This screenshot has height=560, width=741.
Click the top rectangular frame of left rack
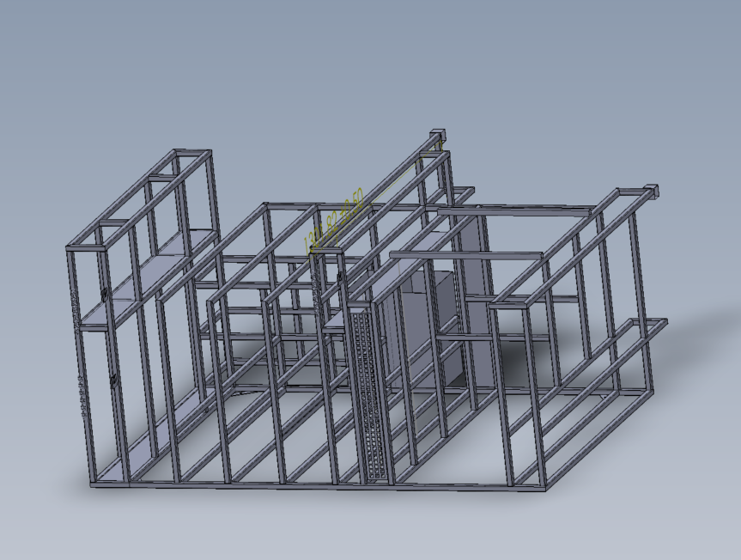pos(138,200)
